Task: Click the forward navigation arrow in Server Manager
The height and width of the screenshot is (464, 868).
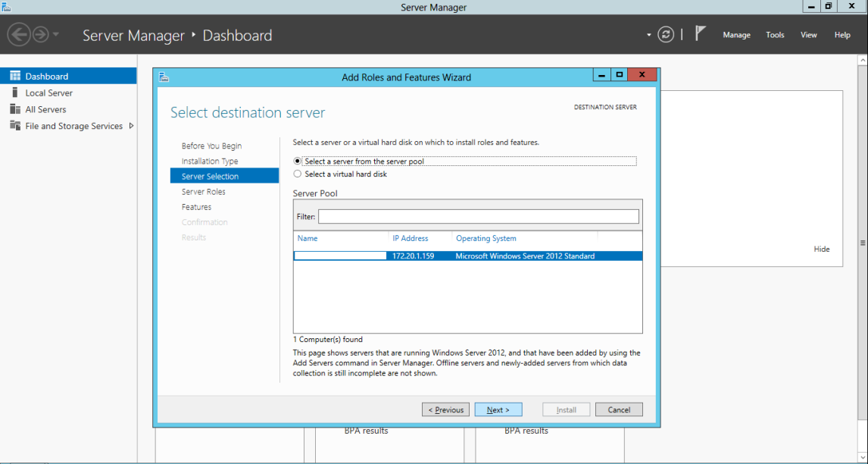Action: (40, 35)
